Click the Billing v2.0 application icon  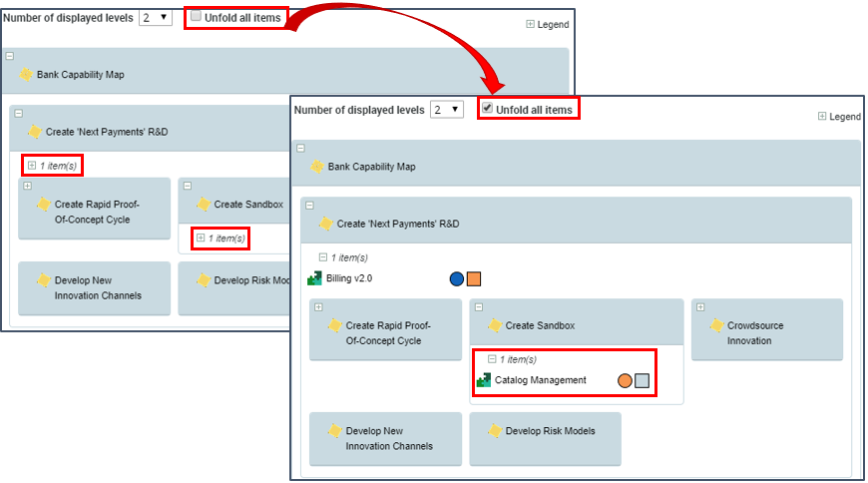[x=315, y=278]
